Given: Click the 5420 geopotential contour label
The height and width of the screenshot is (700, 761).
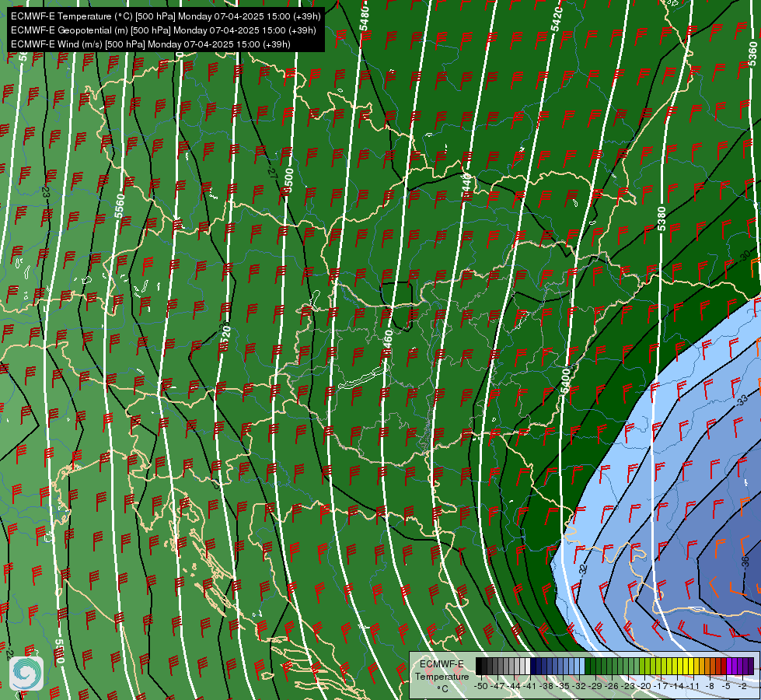Looking at the screenshot, I should point(557,19).
